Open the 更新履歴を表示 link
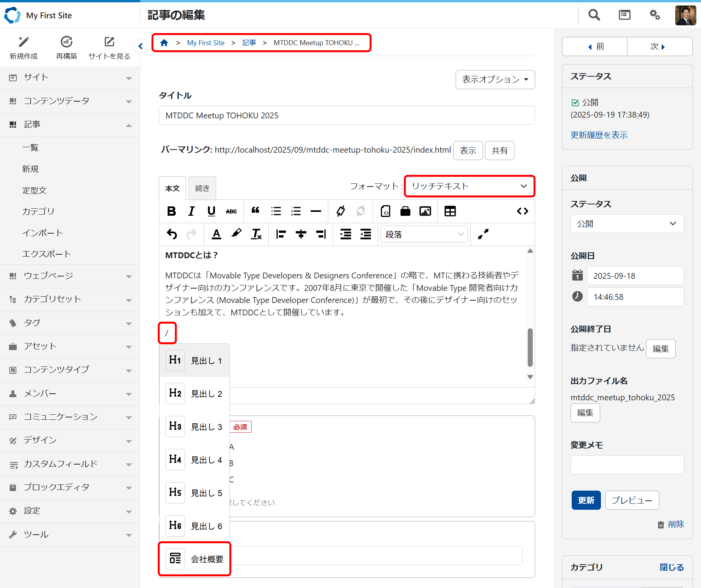The width and height of the screenshot is (701, 588). [x=599, y=135]
